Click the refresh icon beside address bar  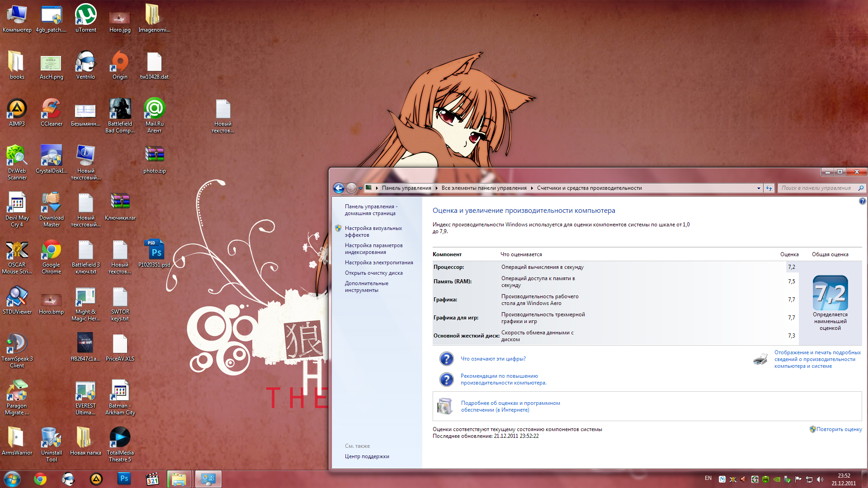pos(769,188)
